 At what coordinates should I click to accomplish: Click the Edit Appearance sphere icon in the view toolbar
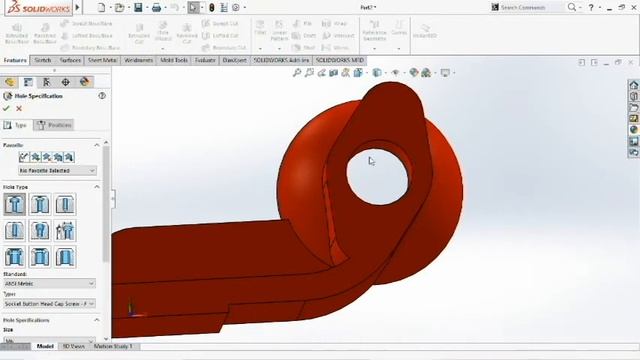coord(413,73)
